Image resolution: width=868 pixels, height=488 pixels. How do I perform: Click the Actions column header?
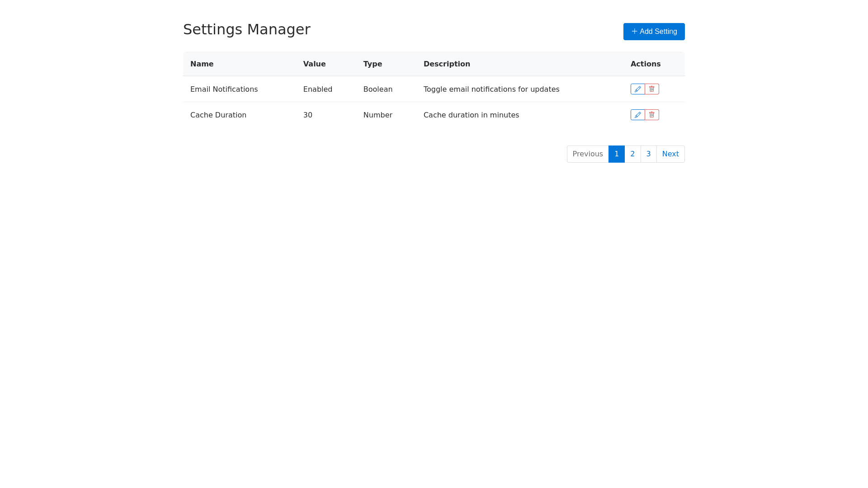coord(645,64)
